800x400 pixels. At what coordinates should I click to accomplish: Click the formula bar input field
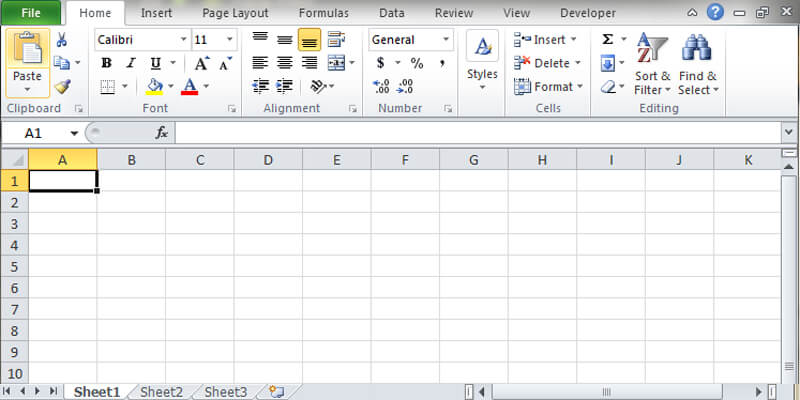point(478,133)
